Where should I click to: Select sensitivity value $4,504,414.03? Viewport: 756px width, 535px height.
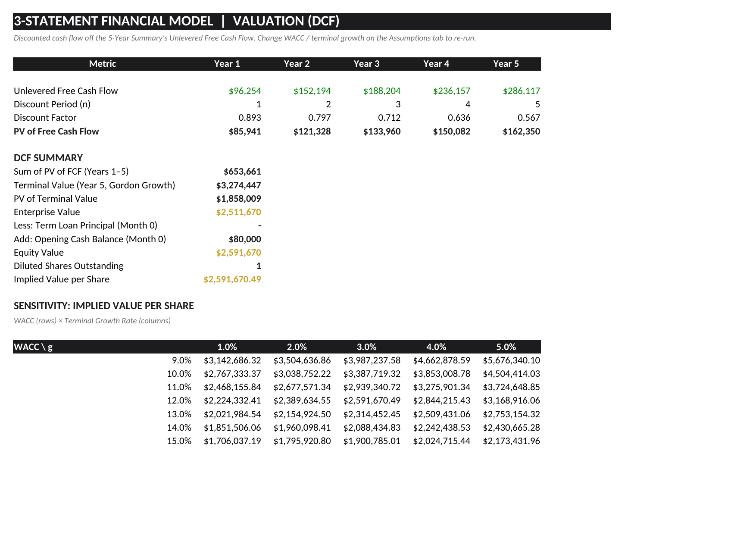(512, 374)
